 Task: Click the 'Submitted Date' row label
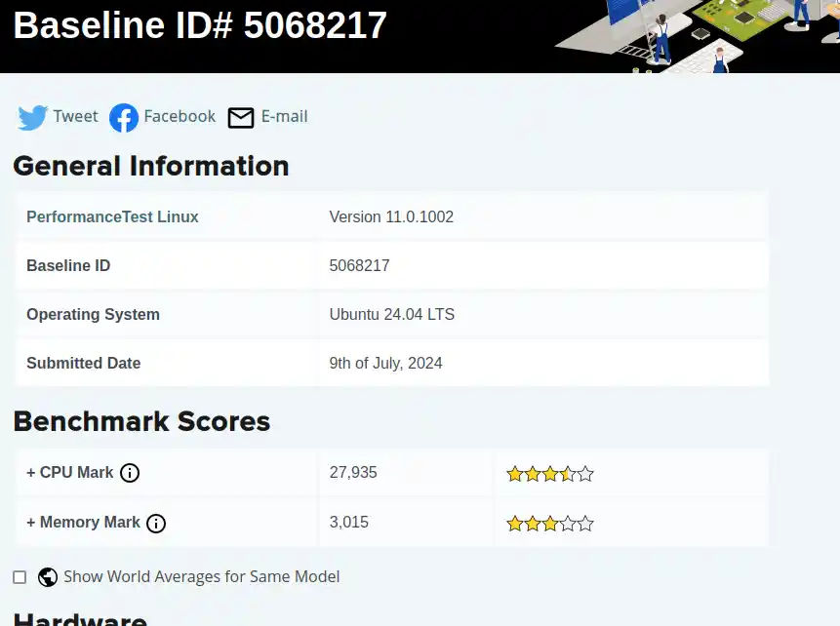point(84,363)
